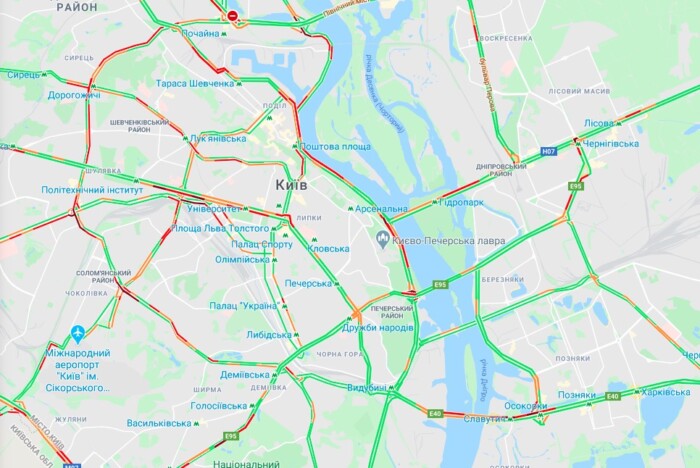Select the Дружби народів station label
This screenshot has height=468, width=700.
point(378,328)
